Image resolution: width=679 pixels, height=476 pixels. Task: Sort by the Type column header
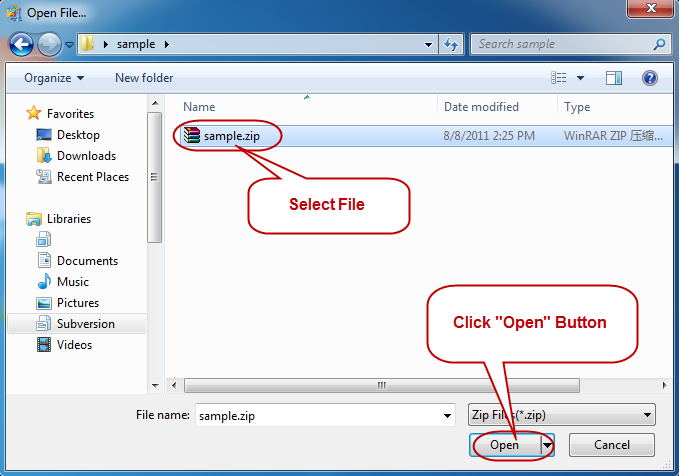(x=577, y=107)
